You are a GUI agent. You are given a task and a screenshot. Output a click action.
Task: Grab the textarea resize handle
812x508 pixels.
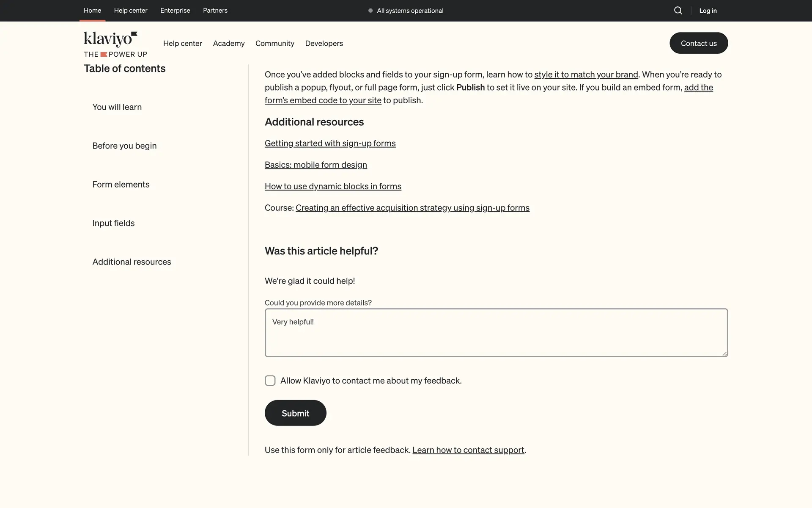[x=724, y=353]
